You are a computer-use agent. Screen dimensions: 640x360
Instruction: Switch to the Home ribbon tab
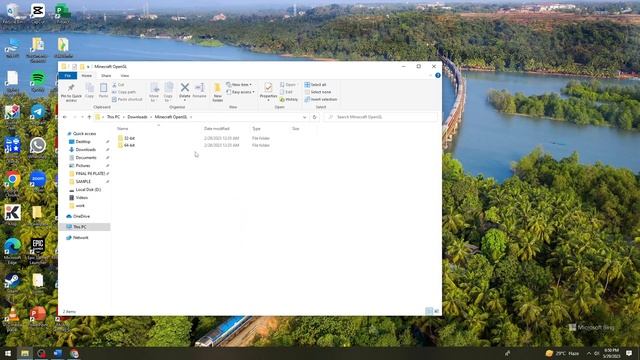click(x=87, y=76)
